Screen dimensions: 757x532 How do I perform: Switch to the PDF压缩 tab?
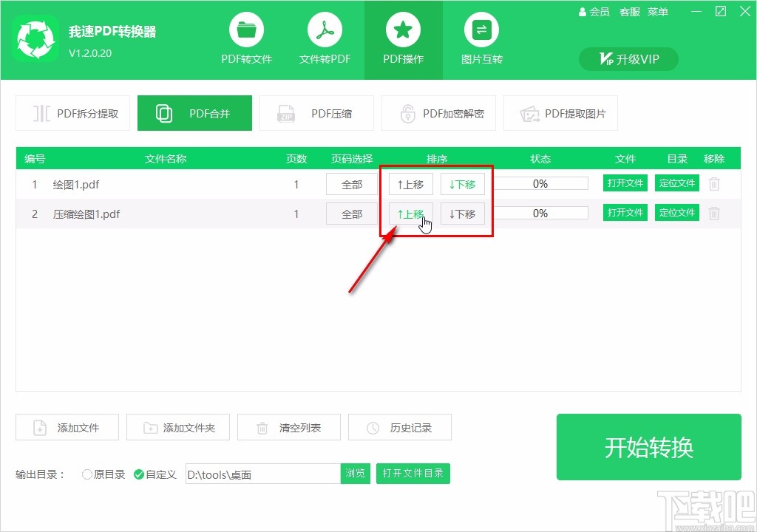click(316, 113)
